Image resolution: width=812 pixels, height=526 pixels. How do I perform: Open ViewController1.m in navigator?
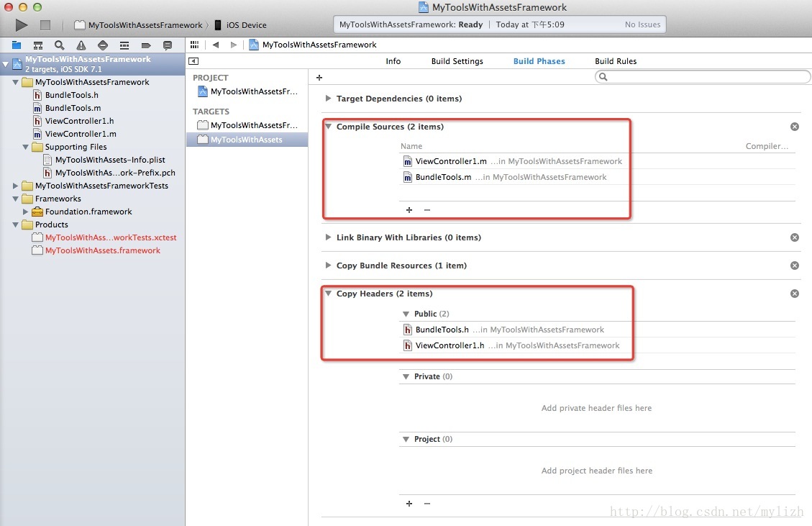coord(81,134)
